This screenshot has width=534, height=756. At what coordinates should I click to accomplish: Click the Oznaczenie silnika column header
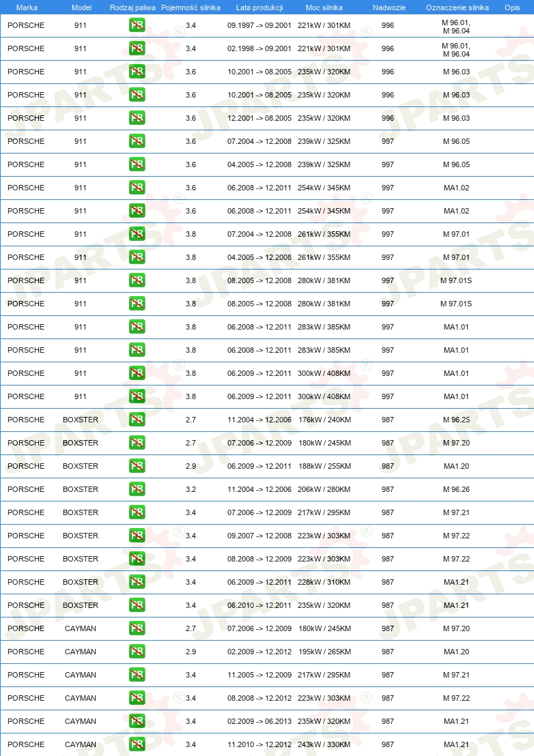coord(457,8)
